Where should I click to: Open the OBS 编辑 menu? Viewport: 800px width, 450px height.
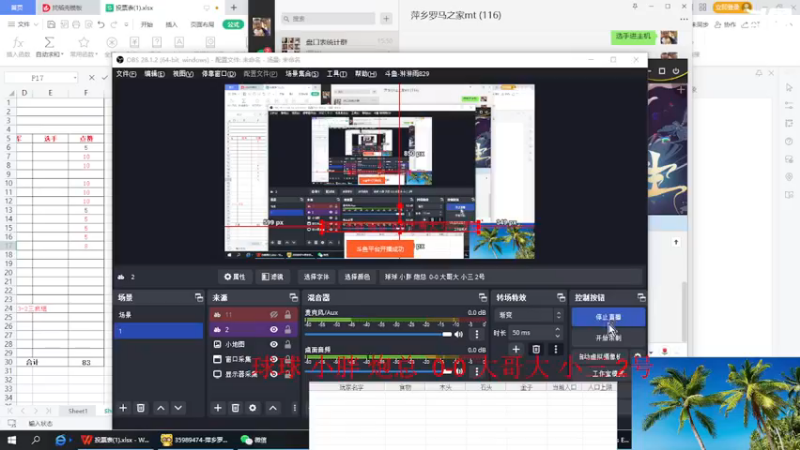154,74
